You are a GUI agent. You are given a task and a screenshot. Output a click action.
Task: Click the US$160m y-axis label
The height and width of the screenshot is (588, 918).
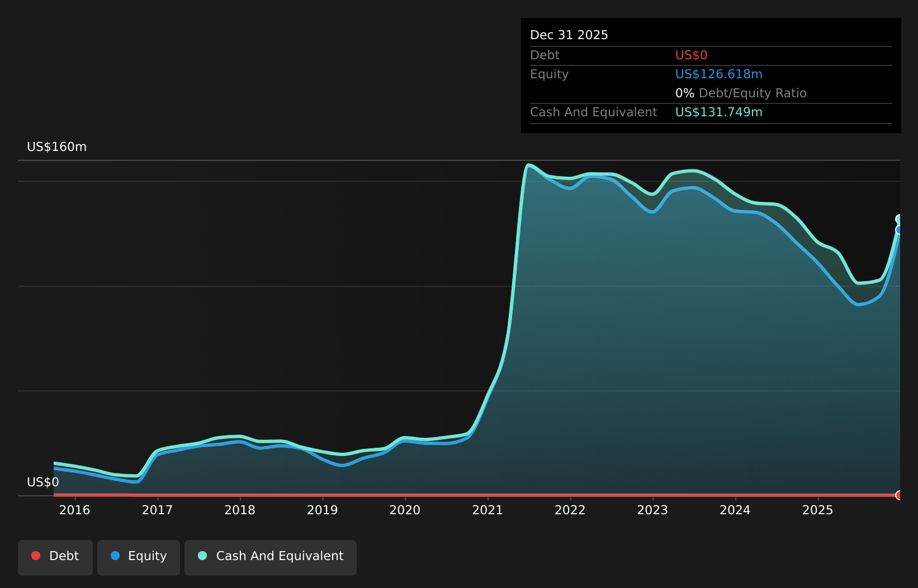pyautogui.click(x=57, y=147)
